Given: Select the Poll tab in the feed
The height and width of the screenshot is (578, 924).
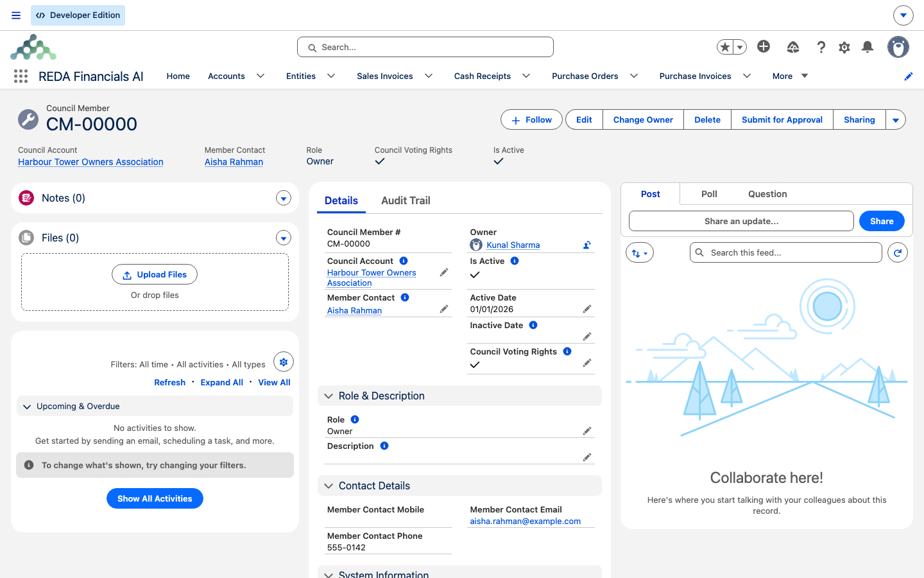Looking at the screenshot, I should coord(709,194).
